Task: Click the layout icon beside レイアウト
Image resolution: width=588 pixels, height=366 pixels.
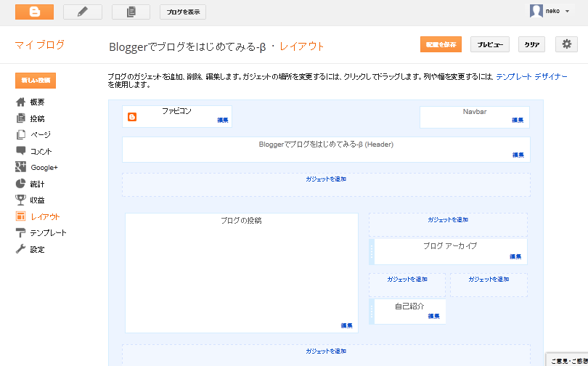Action: click(20, 216)
